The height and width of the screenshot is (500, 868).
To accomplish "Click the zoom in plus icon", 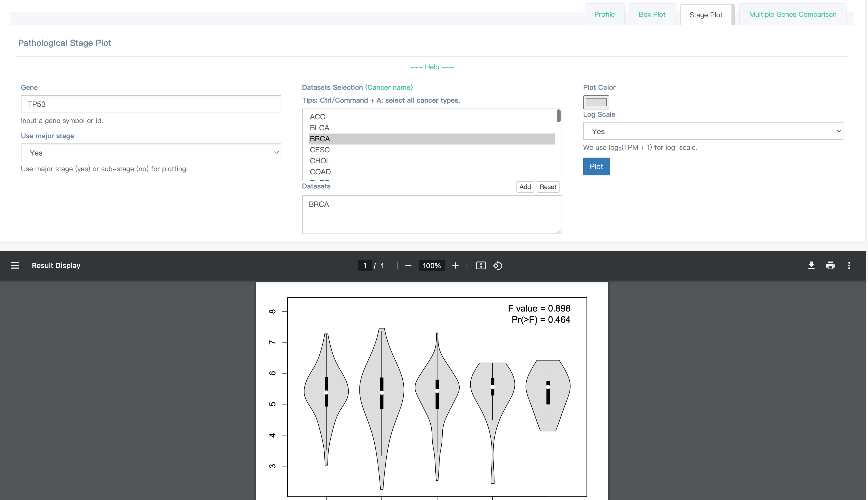I will coord(455,265).
